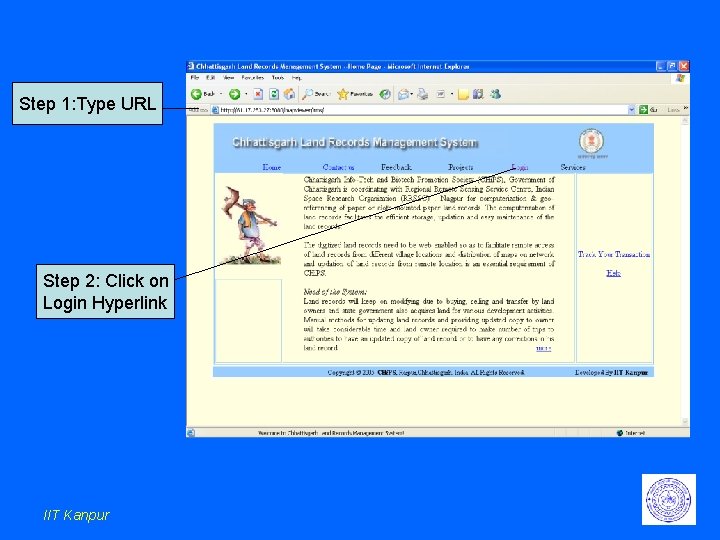The width and height of the screenshot is (720, 540).
Task: Open the Mail button dropdown arrow
Action: 411,94
